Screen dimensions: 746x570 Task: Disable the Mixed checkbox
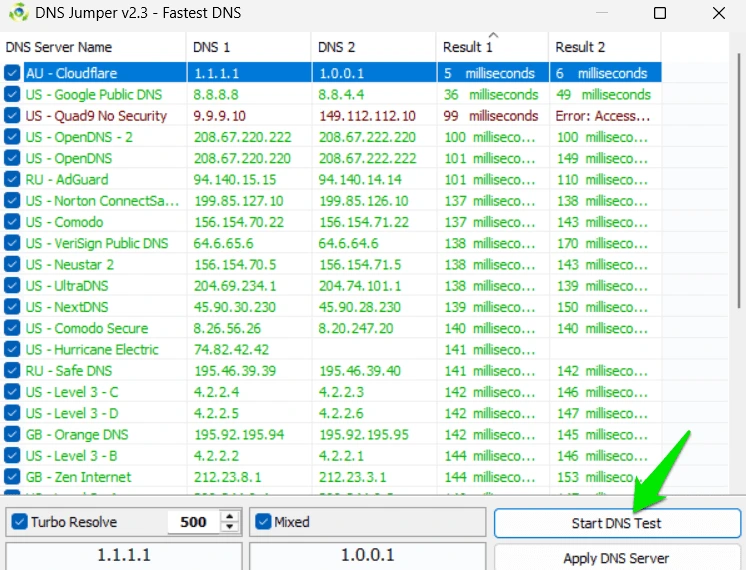(x=263, y=521)
